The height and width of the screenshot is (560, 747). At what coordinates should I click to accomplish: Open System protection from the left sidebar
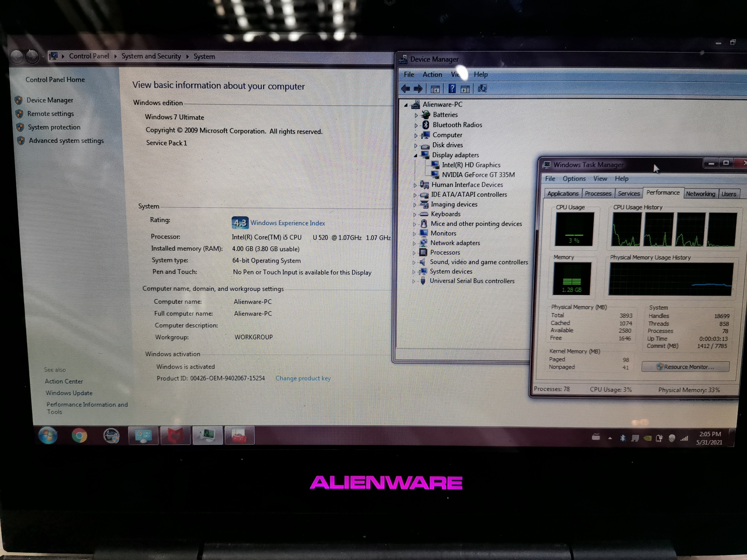(x=54, y=127)
